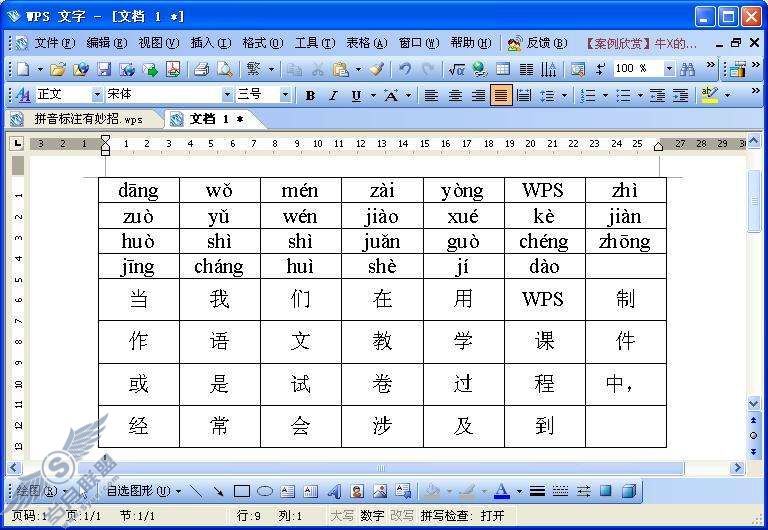This screenshot has width=768, height=530.
Task: Choose dash style icon
Action: [x=560, y=491]
